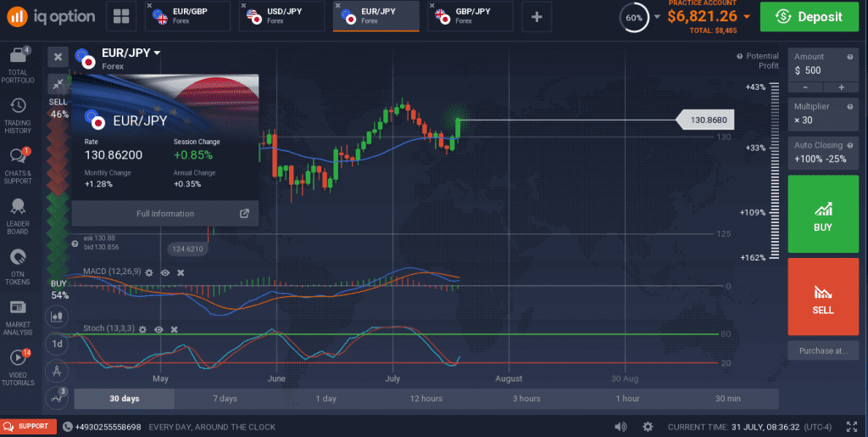Open Full Information external link icon
The height and width of the screenshot is (437, 868).
244,214
